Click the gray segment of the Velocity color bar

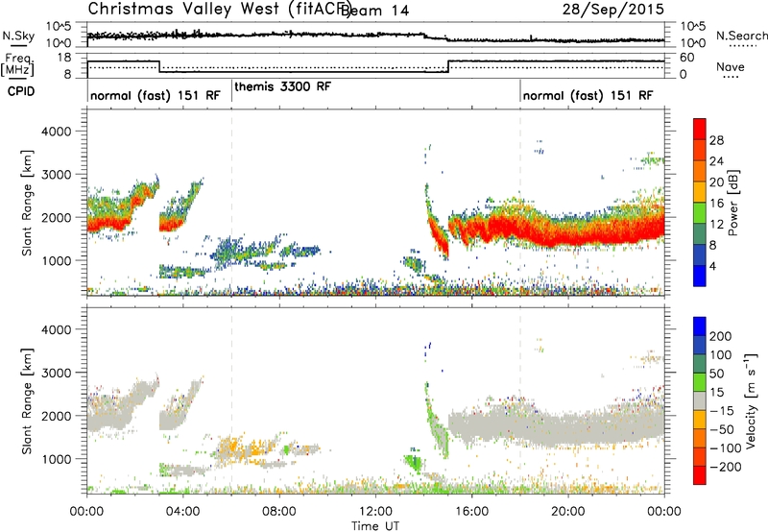700,401
